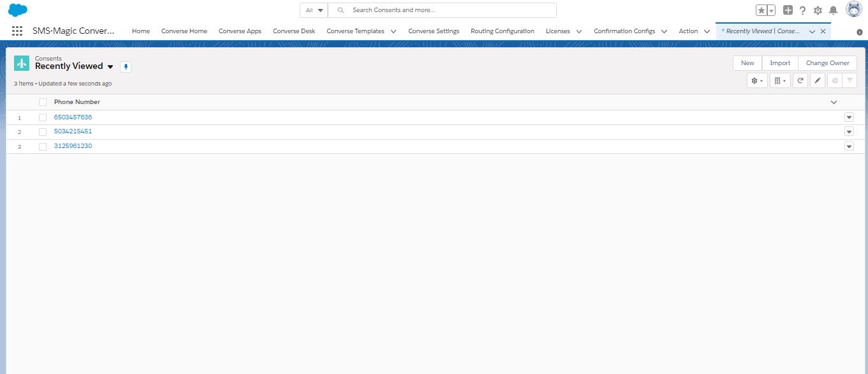This screenshot has width=868, height=374.
Task: Click the info icon beside the tabs
Action: pos(859,32)
